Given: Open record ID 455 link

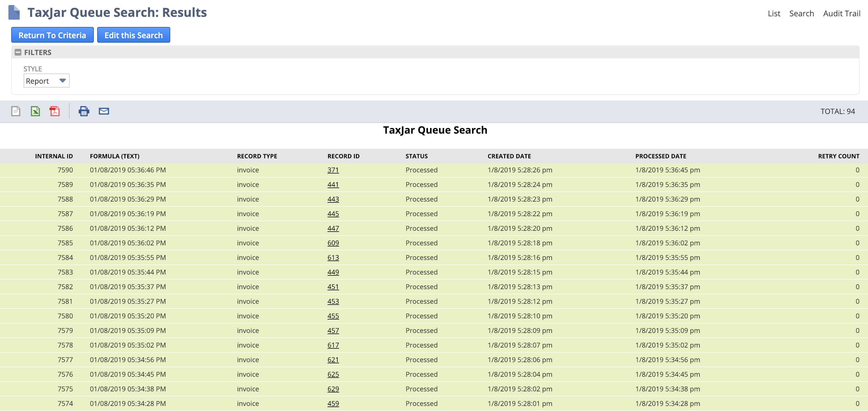Looking at the screenshot, I should pos(333,316).
